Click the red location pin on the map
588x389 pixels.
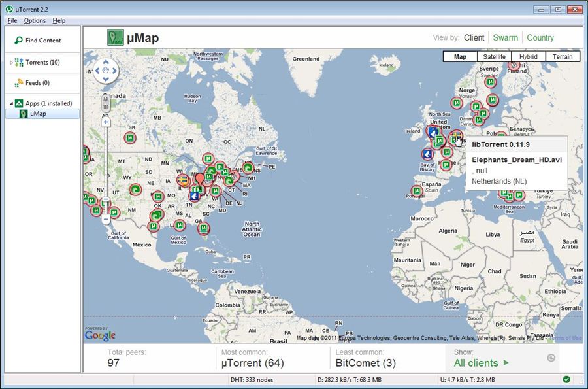(x=201, y=180)
